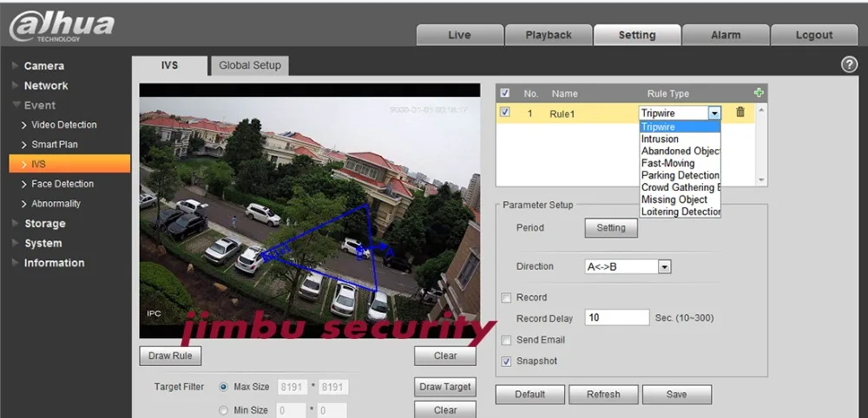This screenshot has width=868, height=418.
Task: Choose Loitering Detection rule type
Action: 680,212
